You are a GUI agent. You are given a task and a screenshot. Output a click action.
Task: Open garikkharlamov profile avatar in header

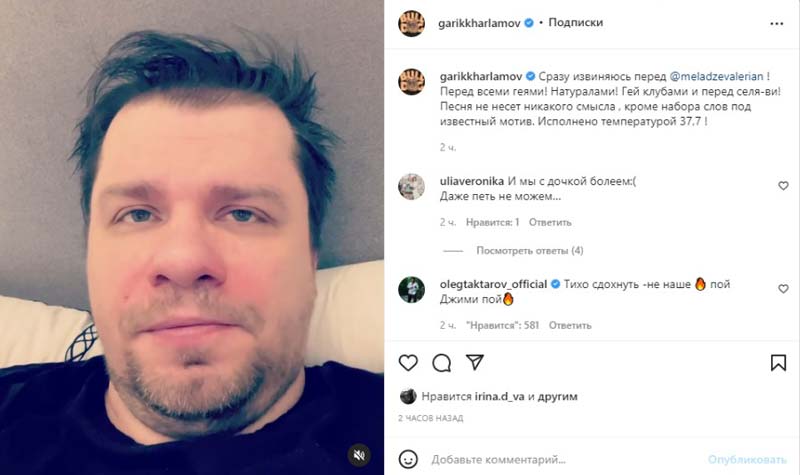click(x=411, y=23)
